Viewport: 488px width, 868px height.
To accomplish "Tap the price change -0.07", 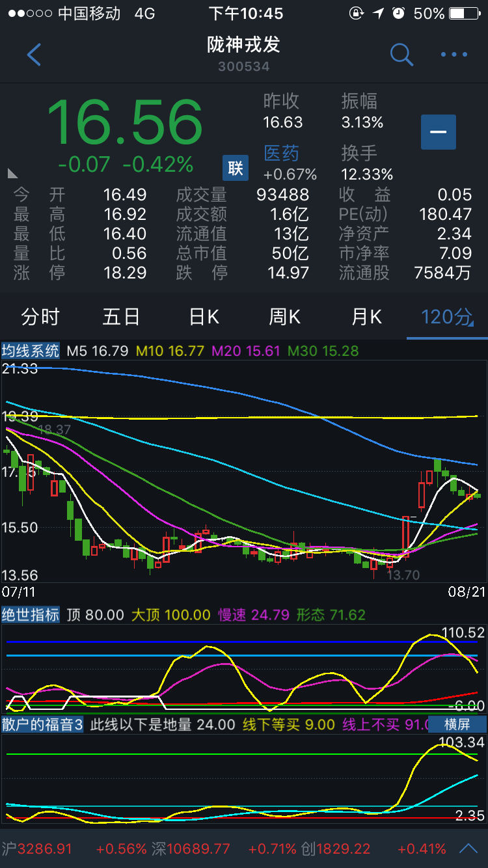I will (x=84, y=164).
